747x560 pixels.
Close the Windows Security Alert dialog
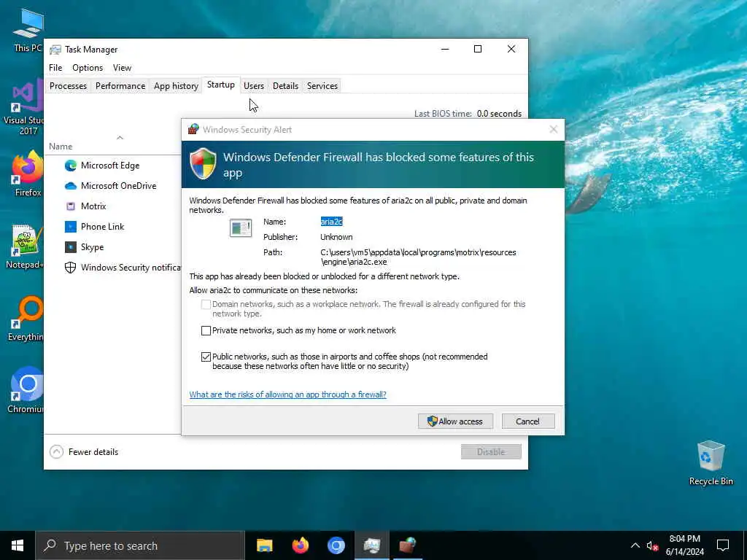coord(553,130)
